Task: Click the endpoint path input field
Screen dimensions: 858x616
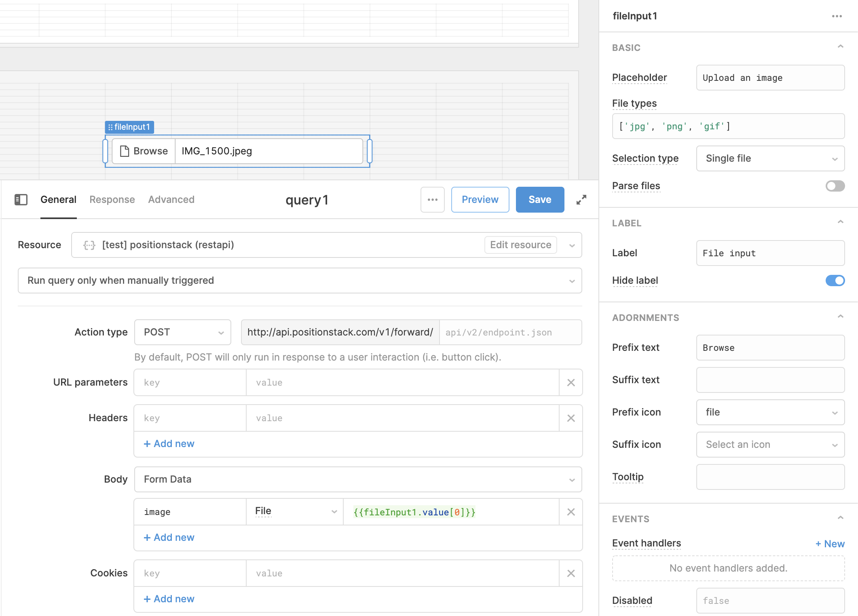Action: pos(510,332)
